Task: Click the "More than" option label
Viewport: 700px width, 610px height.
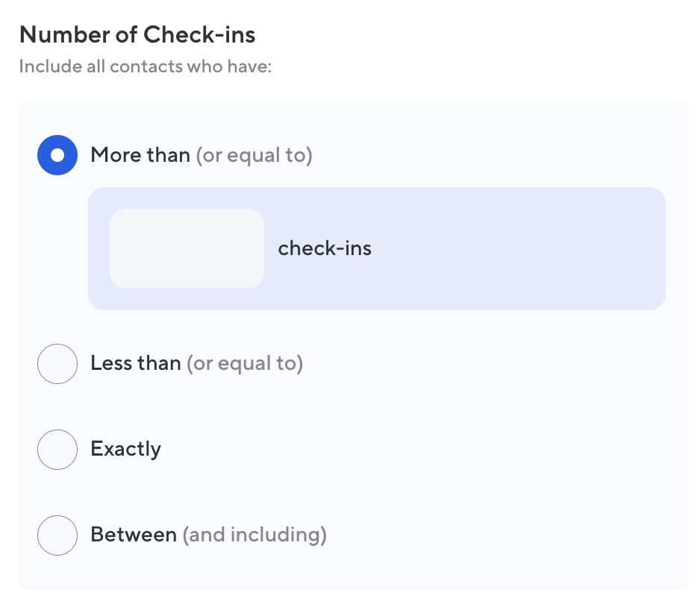Action: (x=140, y=155)
